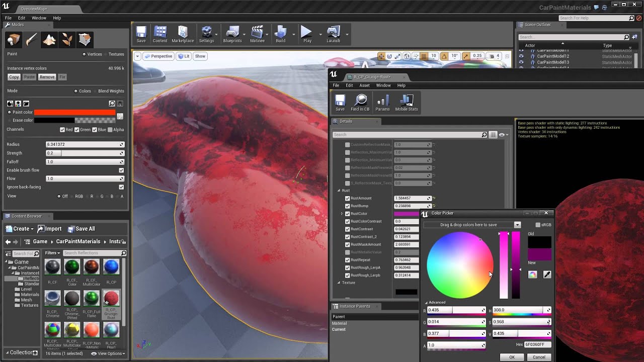The height and width of the screenshot is (362, 644).
Task: Collapse the Rust parameter group
Action: click(x=339, y=191)
